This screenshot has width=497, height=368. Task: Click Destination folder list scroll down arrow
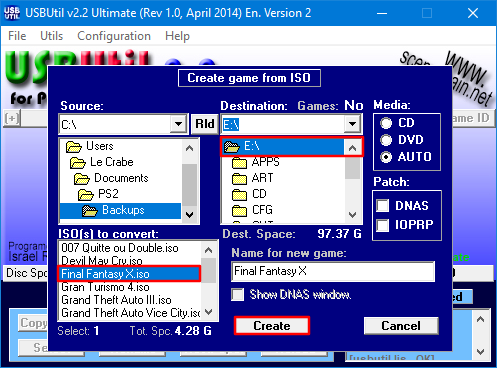pos(352,214)
